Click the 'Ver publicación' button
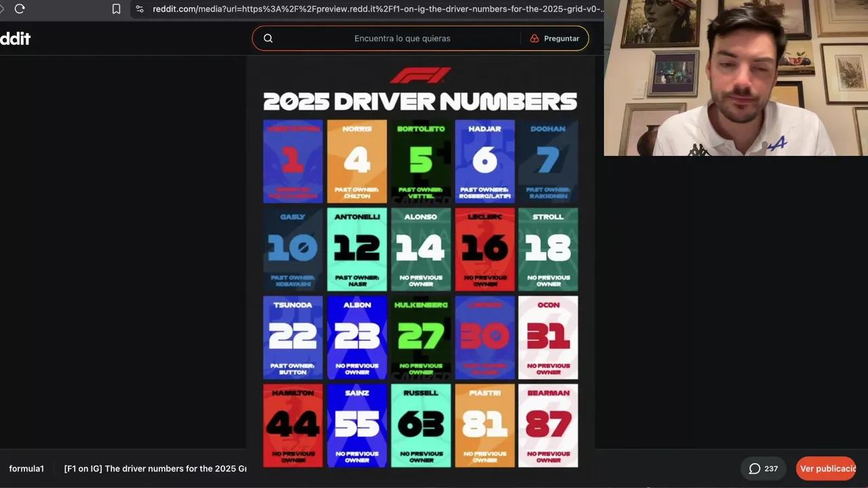 (827, 468)
